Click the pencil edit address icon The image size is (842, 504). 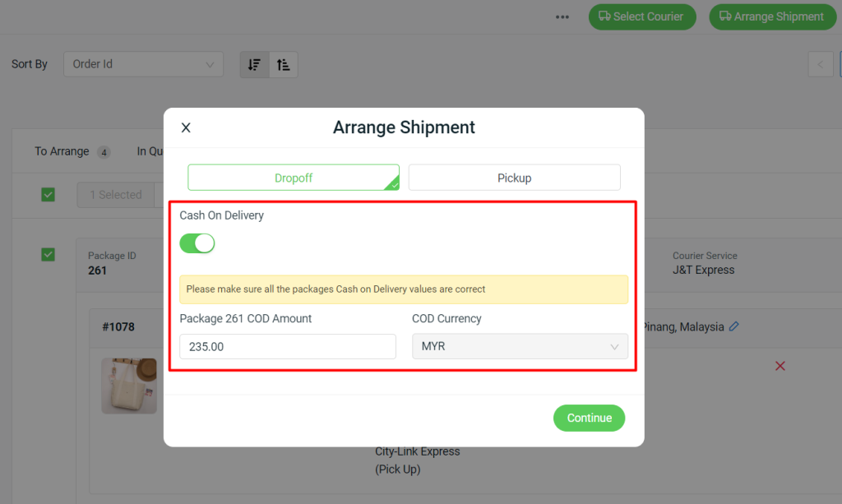(734, 326)
